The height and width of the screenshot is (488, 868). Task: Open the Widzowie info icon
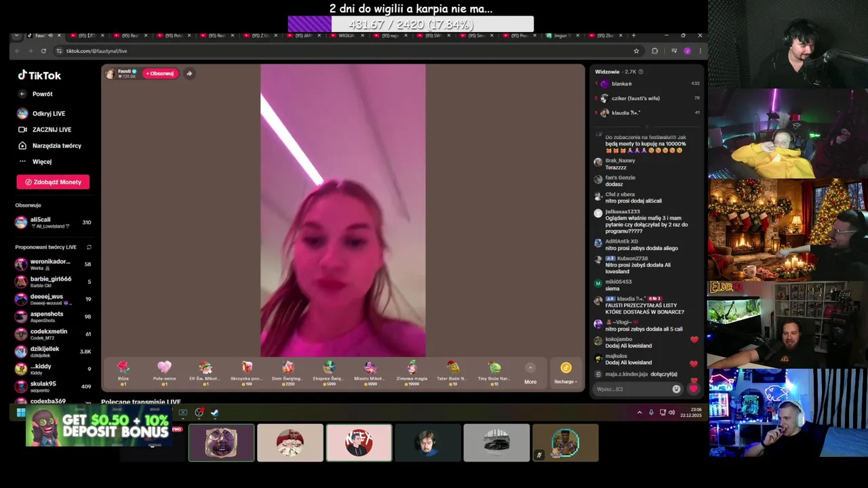point(641,72)
